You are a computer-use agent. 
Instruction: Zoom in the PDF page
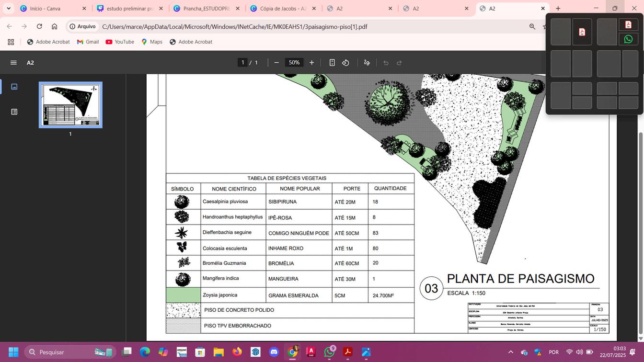(312, 63)
